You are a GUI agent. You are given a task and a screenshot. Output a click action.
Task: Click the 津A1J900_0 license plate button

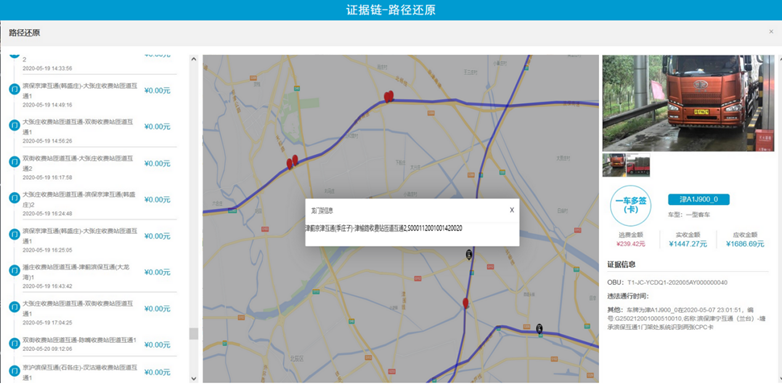click(x=699, y=199)
